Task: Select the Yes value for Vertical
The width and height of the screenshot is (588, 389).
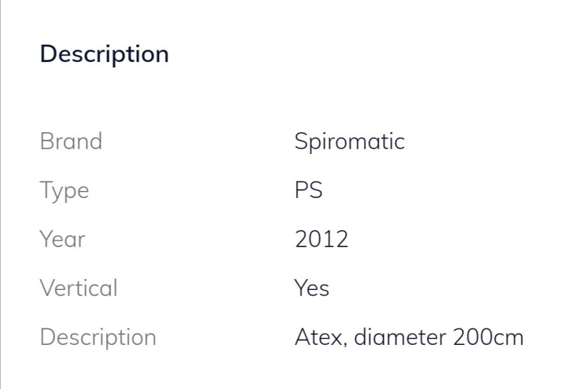Action: 312,289
